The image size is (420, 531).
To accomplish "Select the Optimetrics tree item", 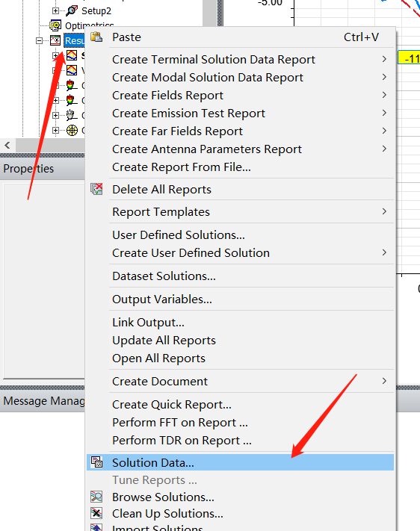I will (89, 25).
